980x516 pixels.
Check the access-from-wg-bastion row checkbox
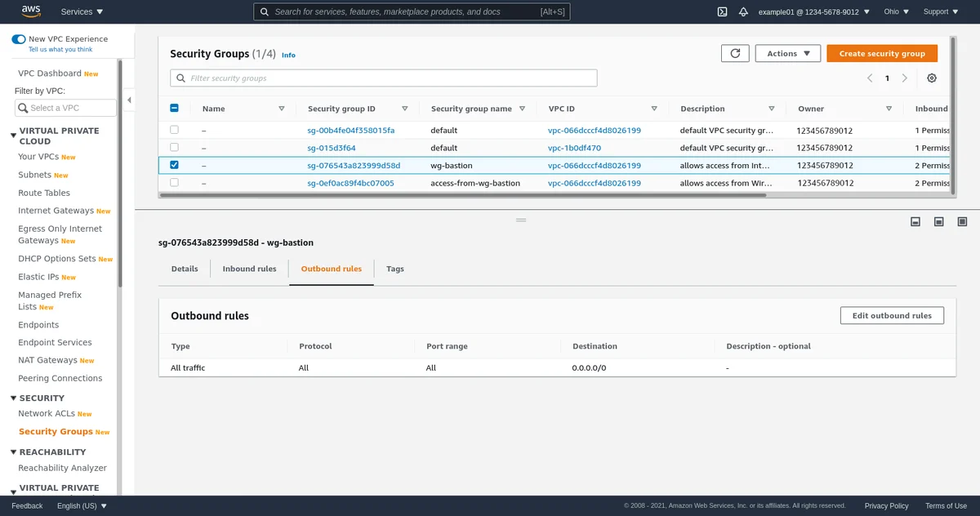pyautogui.click(x=174, y=183)
